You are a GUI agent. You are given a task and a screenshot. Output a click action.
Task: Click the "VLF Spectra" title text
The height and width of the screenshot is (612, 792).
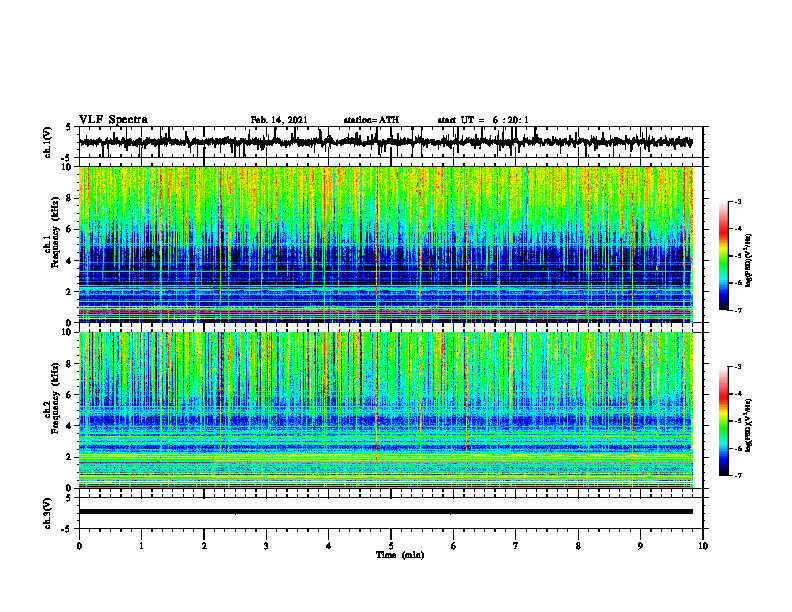click(x=113, y=120)
